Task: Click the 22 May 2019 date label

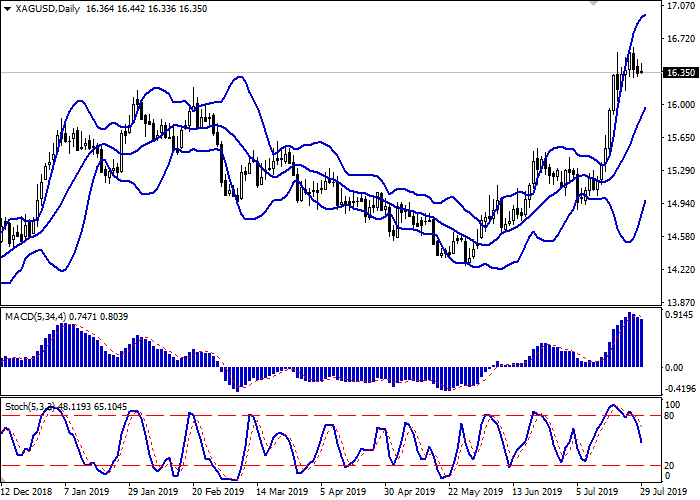Action: [477, 492]
